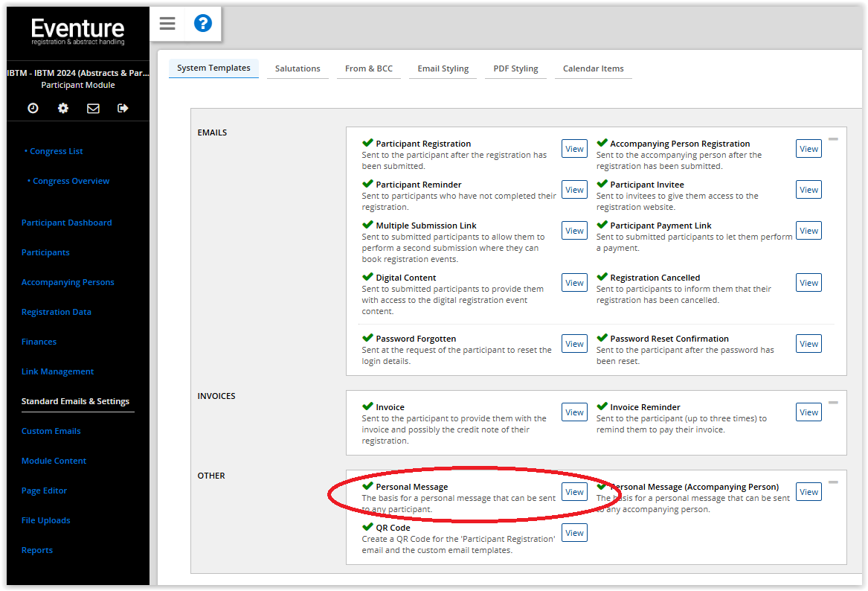Screen dimensions: 868x591
Task: Open Link Management in sidebar
Action: coord(57,371)
